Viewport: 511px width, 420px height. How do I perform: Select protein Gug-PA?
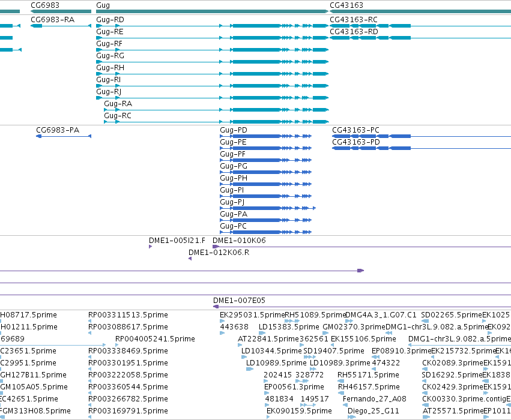pos(234,214)
